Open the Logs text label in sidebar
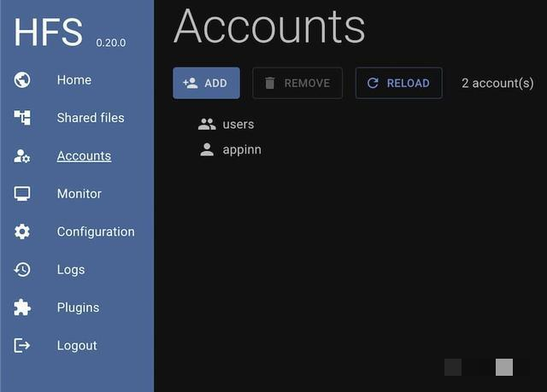 71,270
